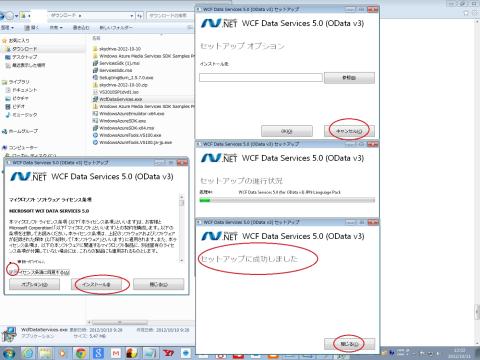The image size is (480, 360).
Task: Click the Computer icon in the navigation pane
Action: 4,147
